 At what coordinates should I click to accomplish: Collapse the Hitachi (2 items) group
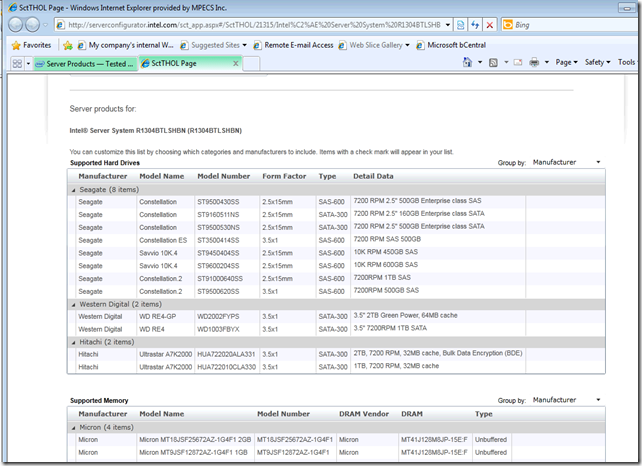point(73,341)
